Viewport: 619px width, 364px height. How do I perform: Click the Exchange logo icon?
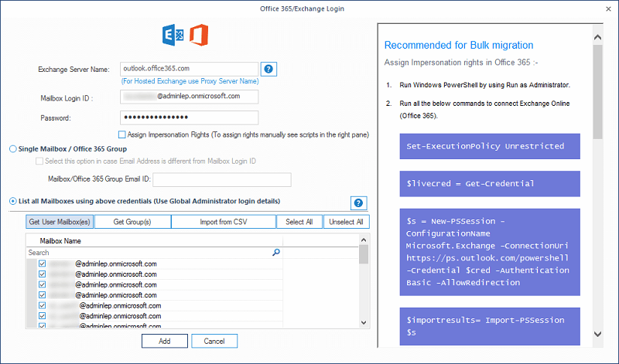172,36
